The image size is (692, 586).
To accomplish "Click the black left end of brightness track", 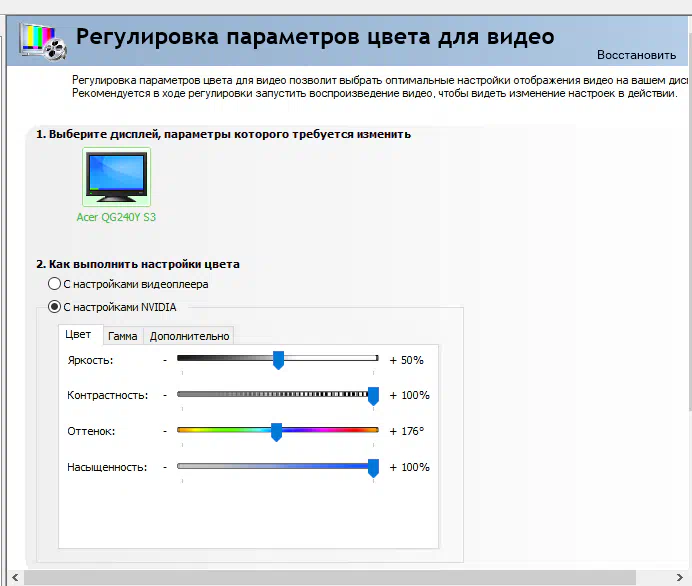I will pos(183,357).
